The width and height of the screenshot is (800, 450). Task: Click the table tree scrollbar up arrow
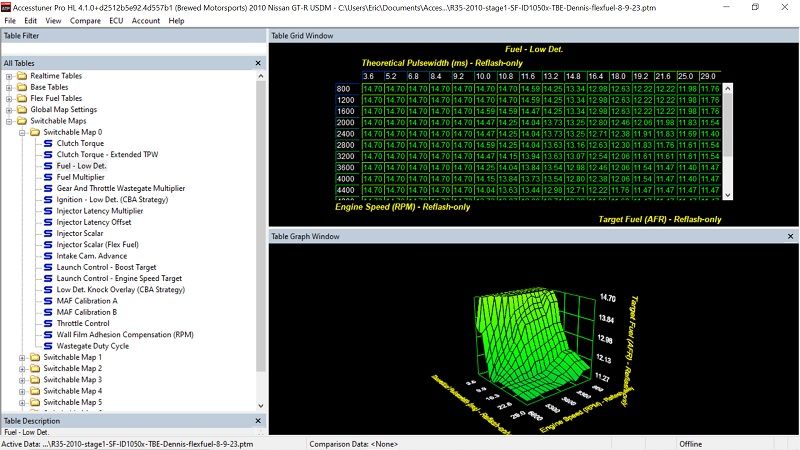point(261,76)
